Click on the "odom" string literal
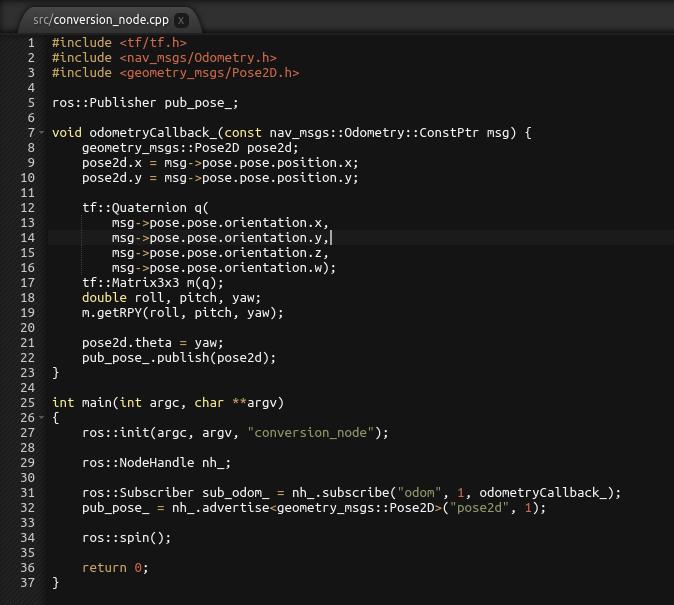The image size is (674, 605). pyautogui.click(x=419, y=493)
